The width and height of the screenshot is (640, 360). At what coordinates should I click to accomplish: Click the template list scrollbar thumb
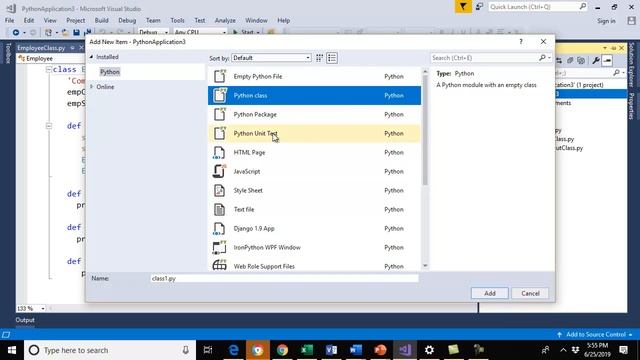425,131
